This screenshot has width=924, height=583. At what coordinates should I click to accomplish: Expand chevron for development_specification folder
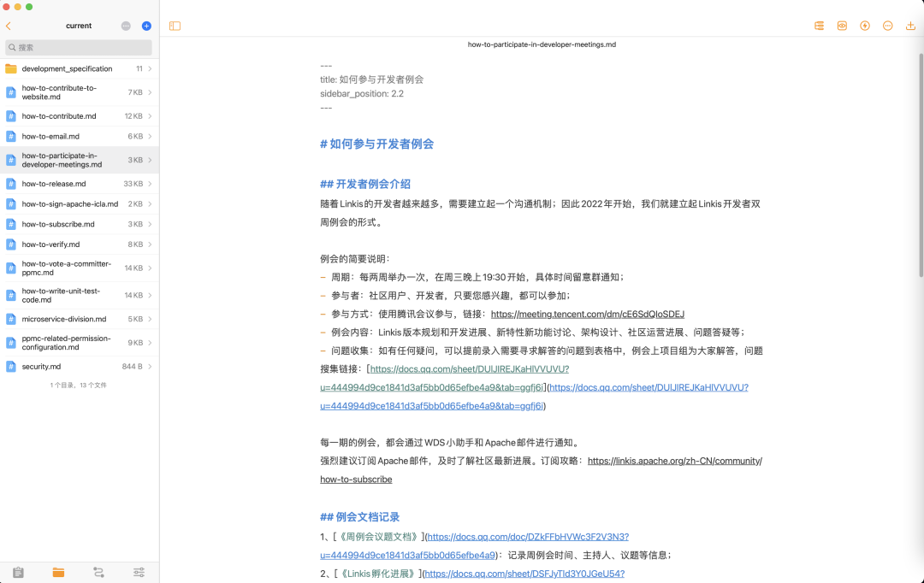point(151,69)
